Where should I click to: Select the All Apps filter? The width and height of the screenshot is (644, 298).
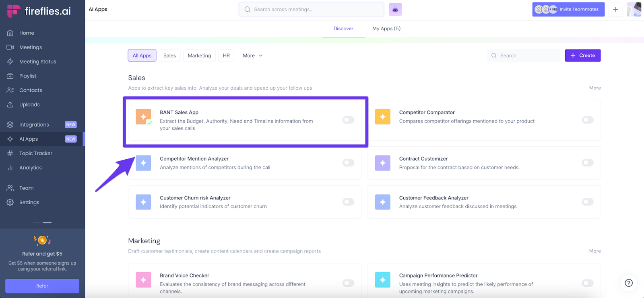coord(142,55)
